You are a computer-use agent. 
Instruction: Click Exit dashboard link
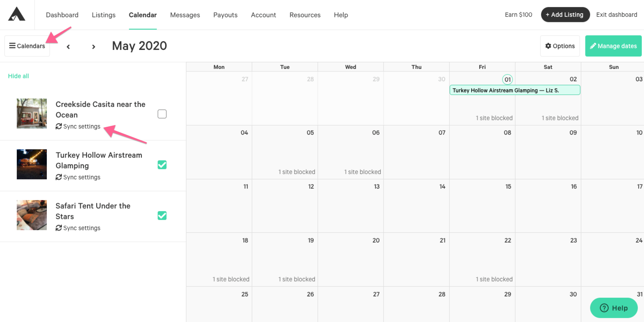point(617,15)
